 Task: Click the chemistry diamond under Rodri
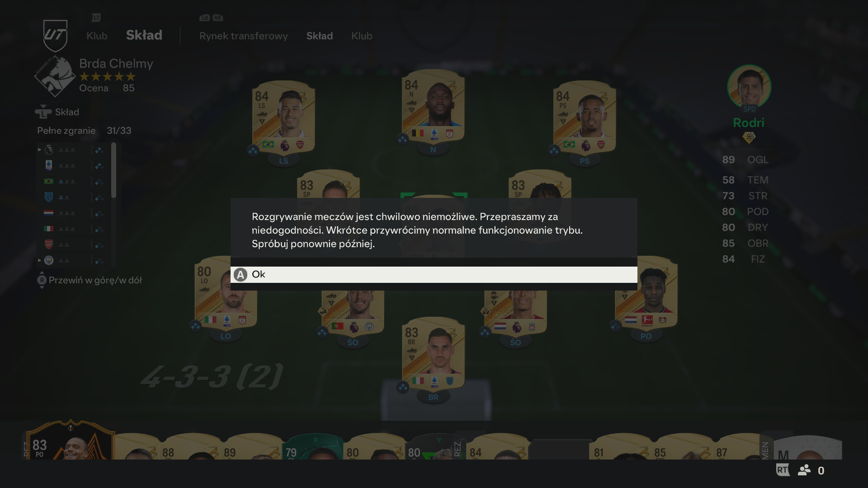tap(749, 138)
